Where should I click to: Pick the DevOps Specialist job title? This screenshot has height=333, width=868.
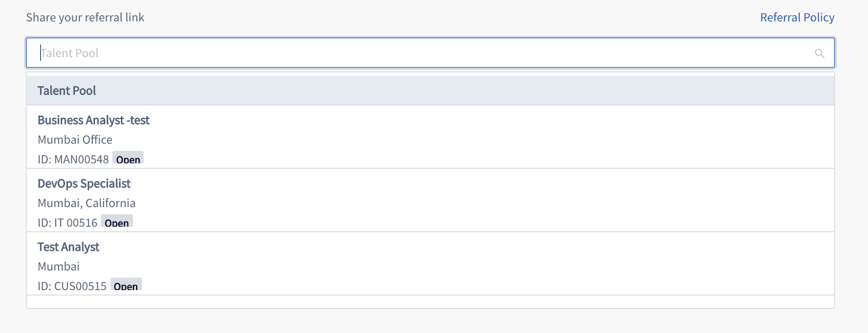tap(84, 184)
